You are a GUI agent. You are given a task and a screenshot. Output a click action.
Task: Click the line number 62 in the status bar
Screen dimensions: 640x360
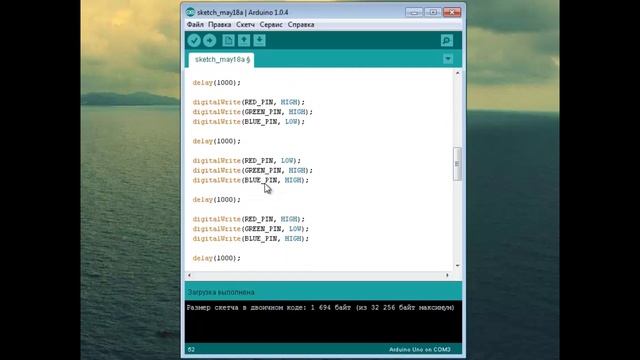tap(191, 350)
